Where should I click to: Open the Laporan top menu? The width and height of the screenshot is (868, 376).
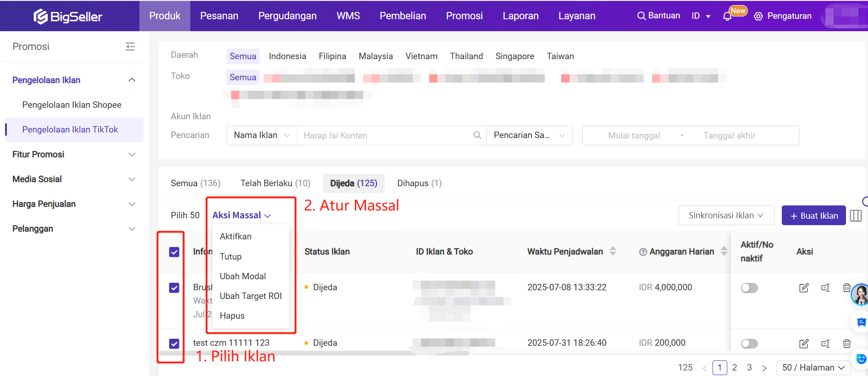pyautogui.click(x=520, y=16)
